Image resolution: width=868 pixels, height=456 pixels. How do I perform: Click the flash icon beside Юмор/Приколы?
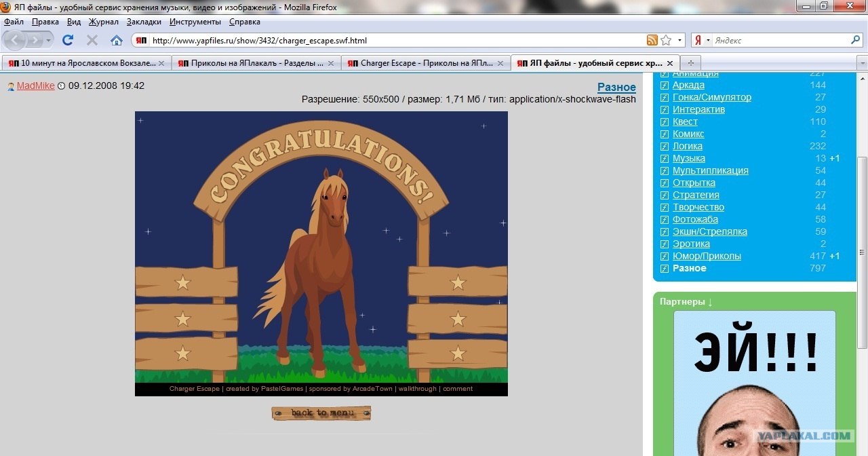click(x=665, y=256)
